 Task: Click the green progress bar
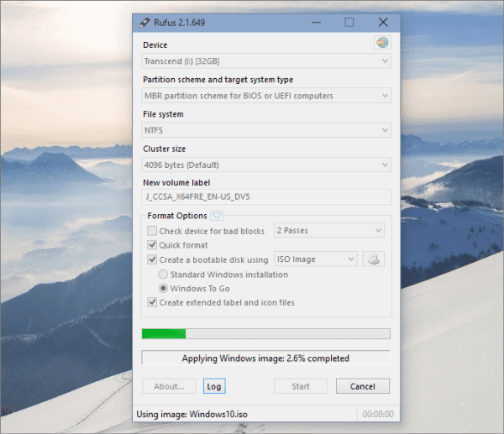click(x=266, y=334)
